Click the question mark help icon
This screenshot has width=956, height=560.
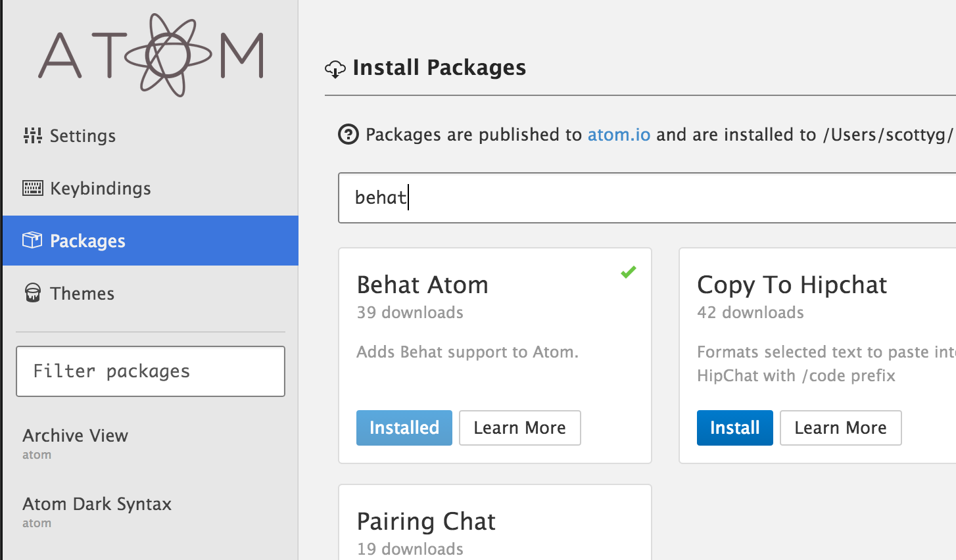tap(348, 135)
